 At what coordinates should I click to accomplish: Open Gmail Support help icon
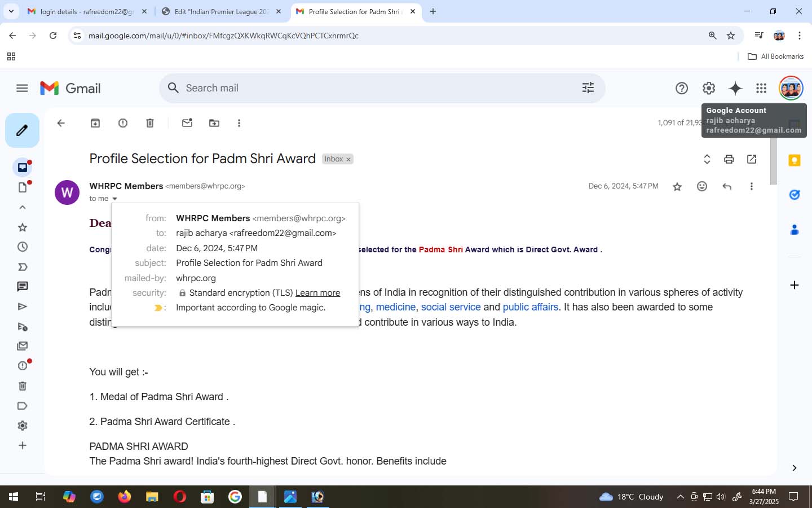[682, 88]
